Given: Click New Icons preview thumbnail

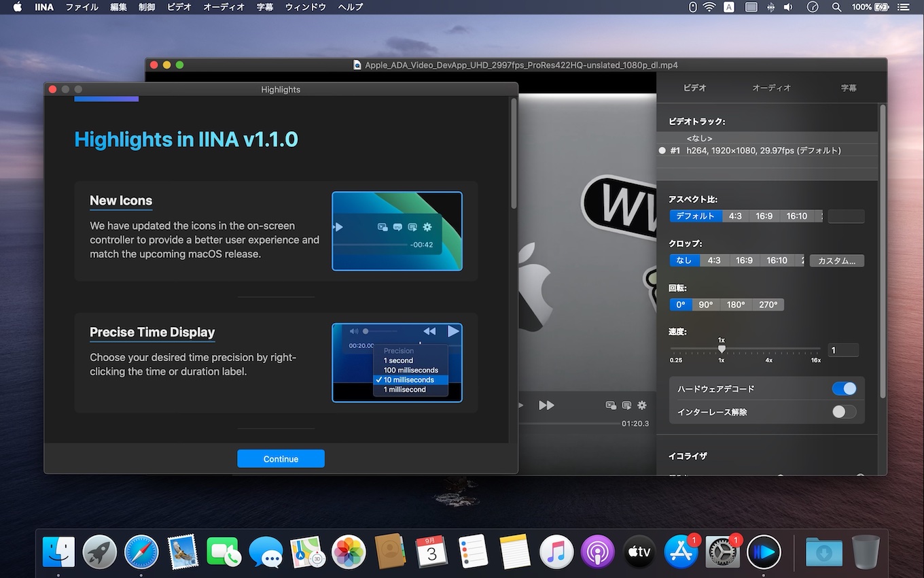Looking at the screenshot, I should [x=397, y=231].
